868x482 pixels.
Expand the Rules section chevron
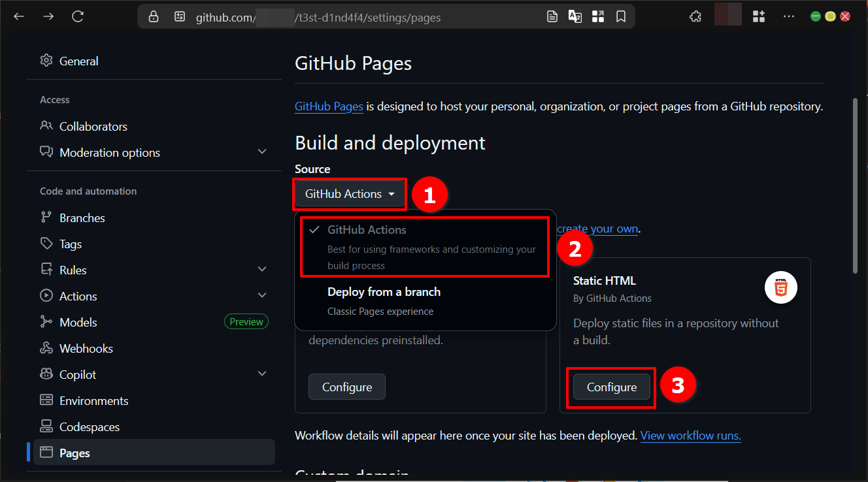click(262, 268)
